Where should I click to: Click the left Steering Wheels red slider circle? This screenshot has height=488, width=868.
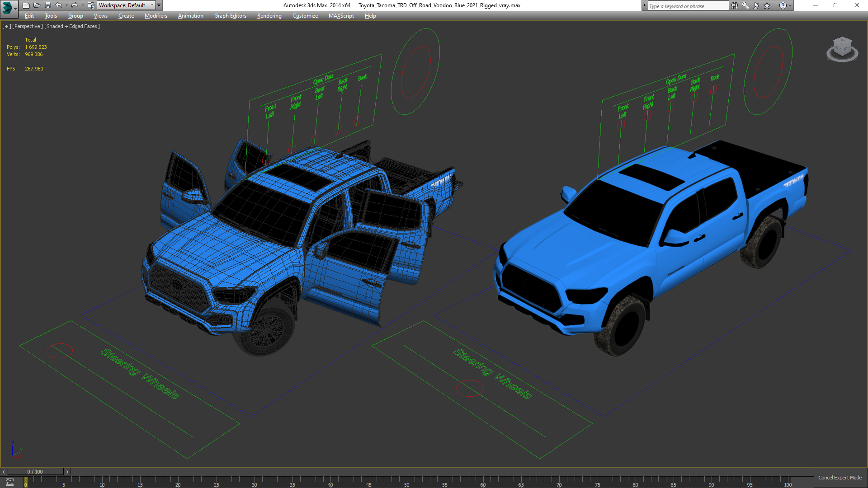click(x=60, y=351)
